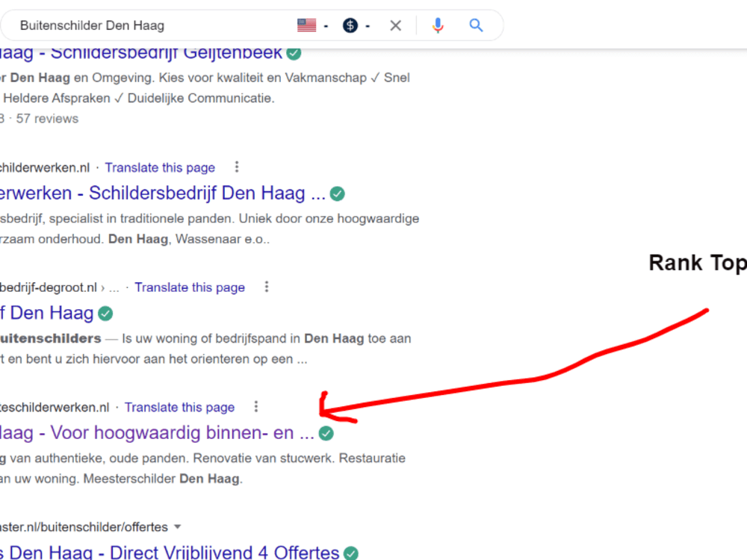Viewport: 747px width, 560px height.
Task: Click the blue search magnifier icon
Action: [476, 25]
